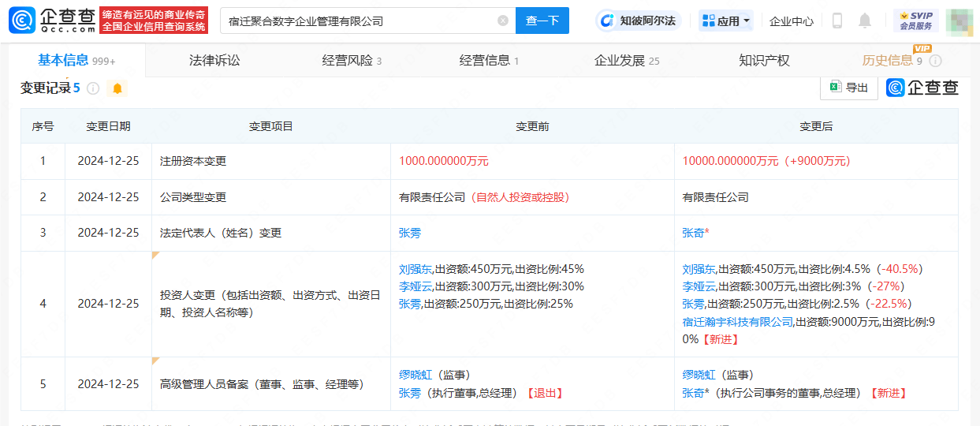Open 张雱 in legal representative row
This screenshot has height=426, width=980.
410,233
